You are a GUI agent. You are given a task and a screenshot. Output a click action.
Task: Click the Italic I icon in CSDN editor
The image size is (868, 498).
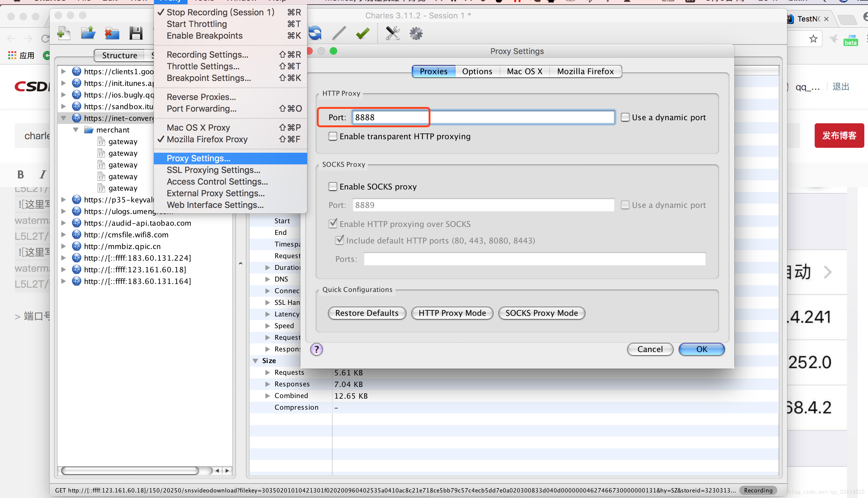(x=42, y=174)
